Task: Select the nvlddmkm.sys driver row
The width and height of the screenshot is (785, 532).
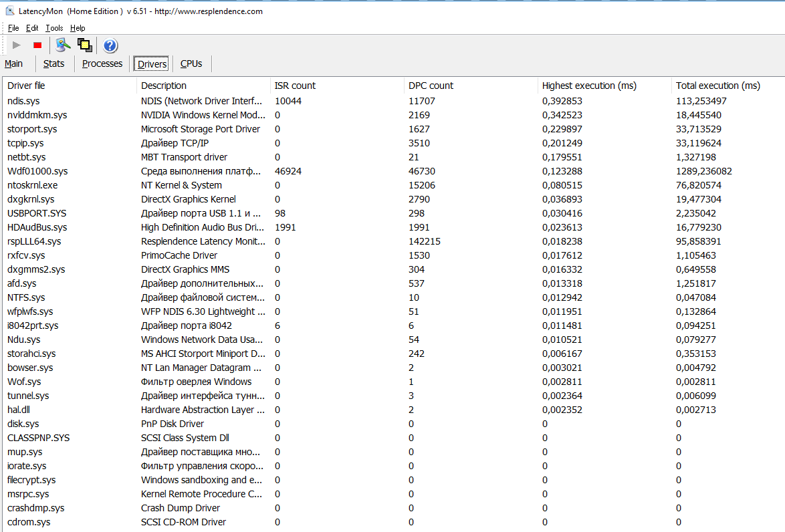Action: (x=393, y=115)
